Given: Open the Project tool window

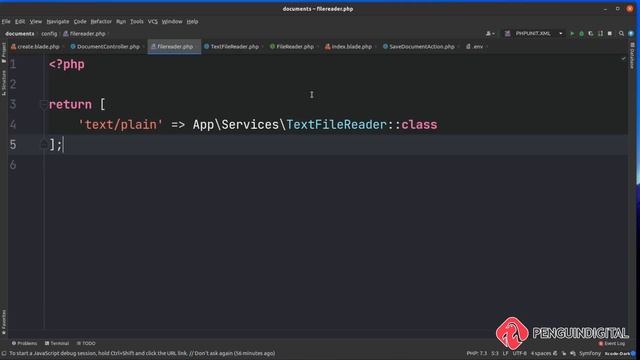Looking at the screenshot, I should (x=4, y=53).
